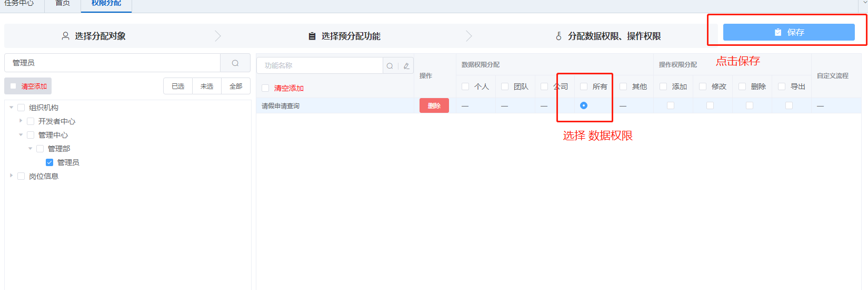Delete the 请假申请查询 row with 删除
This screenshot has height=290, width=868.
pos(434,105)
